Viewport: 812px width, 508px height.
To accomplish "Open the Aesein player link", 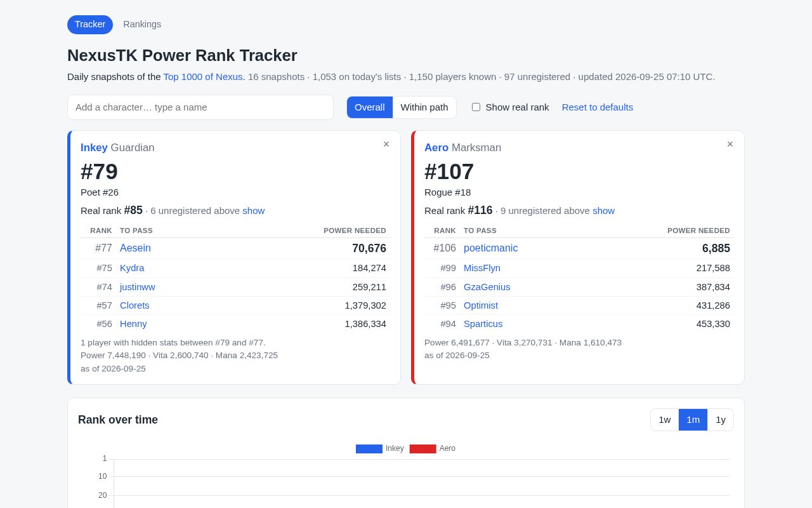I will [135, 248].
